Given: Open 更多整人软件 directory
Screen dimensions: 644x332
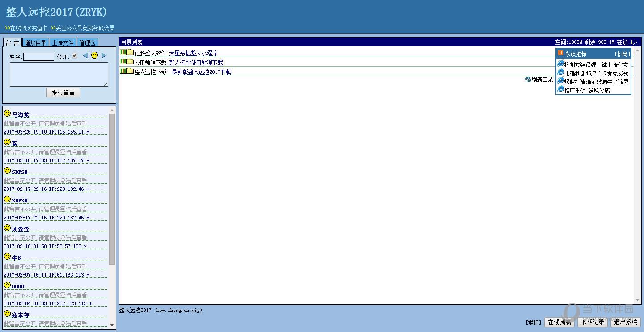Looking at the screenshot, I should [150, 53].
